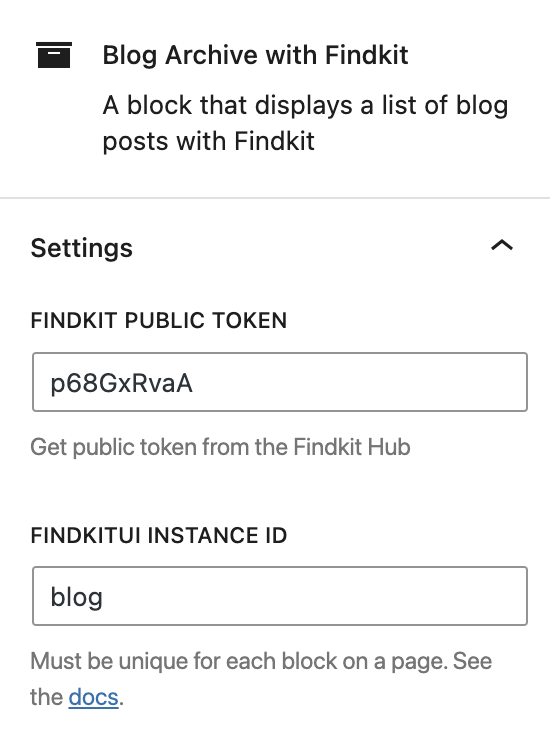Place cursor on the 'blog' instance value
The image size is (550, 754).
coord(76,598)
